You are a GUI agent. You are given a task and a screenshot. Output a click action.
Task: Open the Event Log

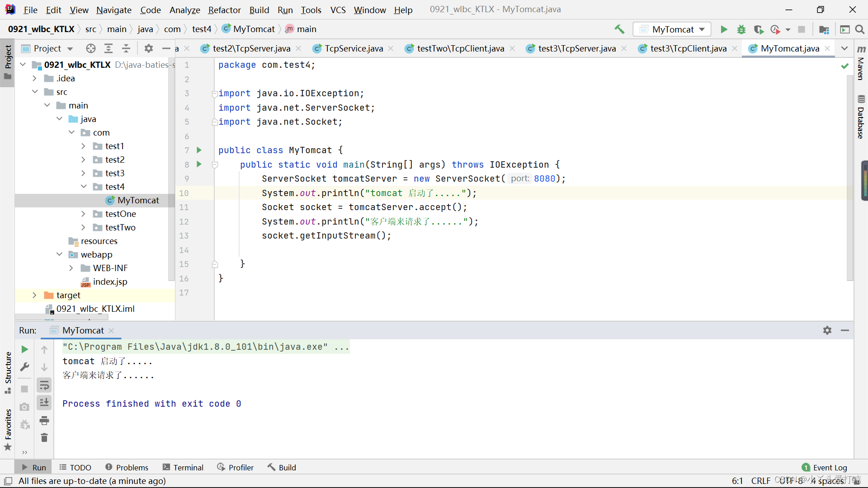tap(825, 467)
